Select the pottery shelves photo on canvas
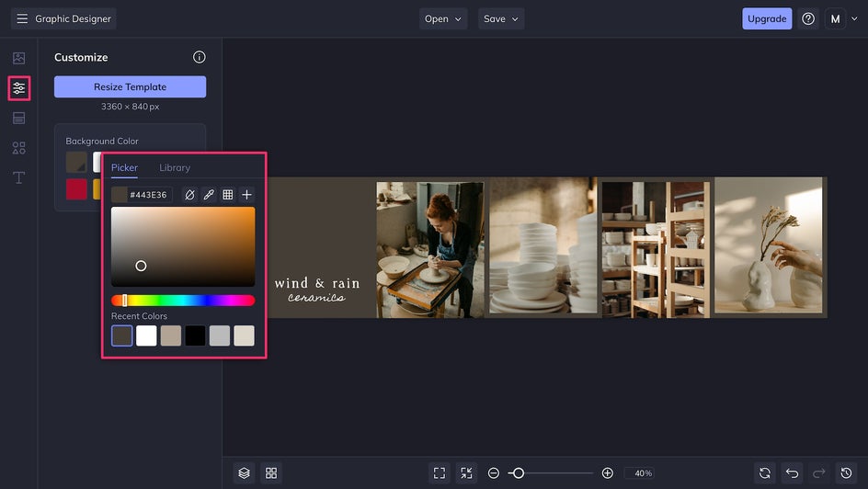 coord(656,249)
